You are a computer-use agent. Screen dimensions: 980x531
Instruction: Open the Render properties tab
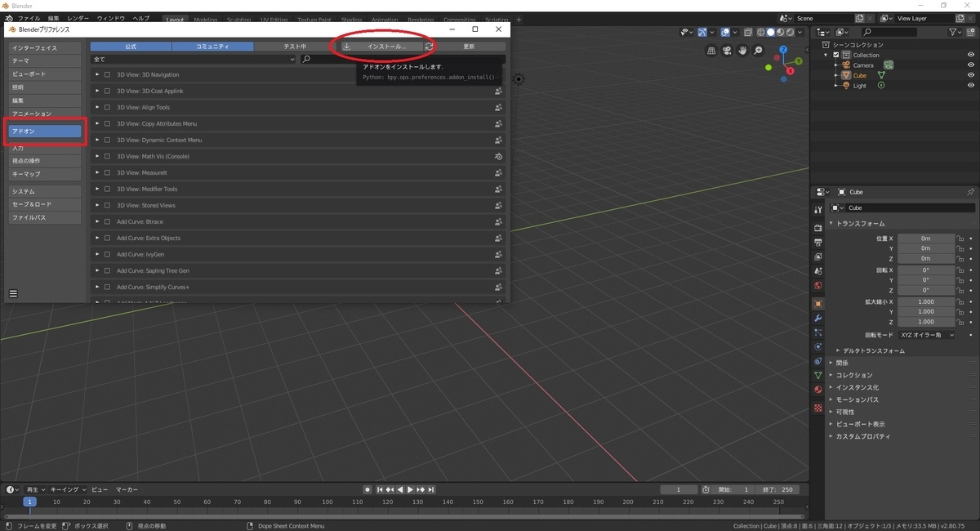[x=817, y=228]
